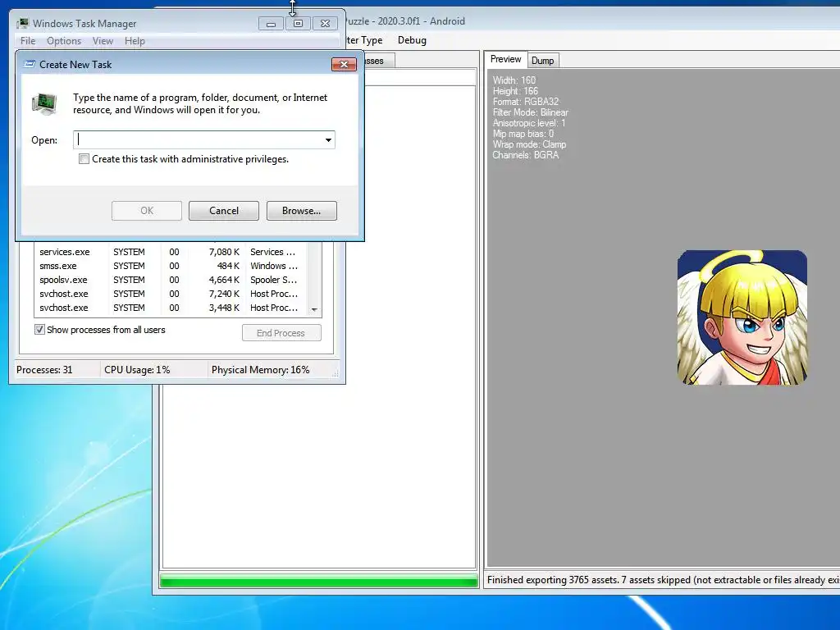840x630 pixels.
Task: Select the smss.exe process row
Action: coord(171,266)
